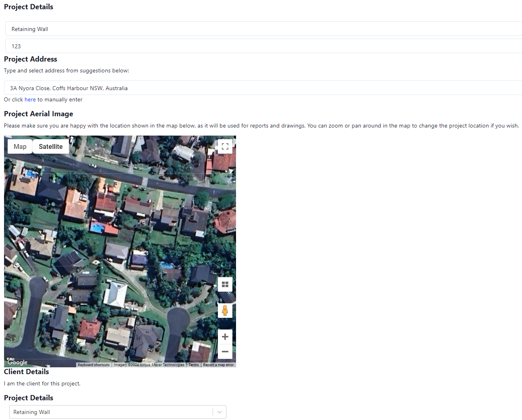Click the 'I am the client' text
The width and height of the screenshot is (522, 420).
coord(42,383)
